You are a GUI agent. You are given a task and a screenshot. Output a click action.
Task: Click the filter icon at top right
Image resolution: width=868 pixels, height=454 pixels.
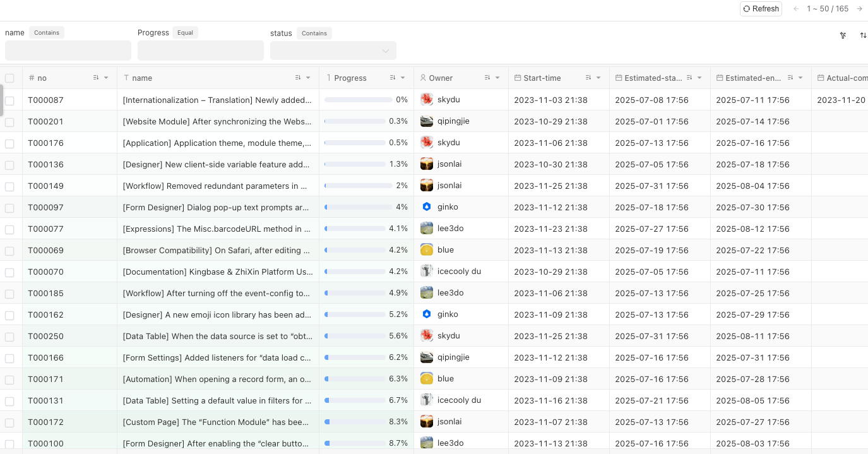coord(843,35)
